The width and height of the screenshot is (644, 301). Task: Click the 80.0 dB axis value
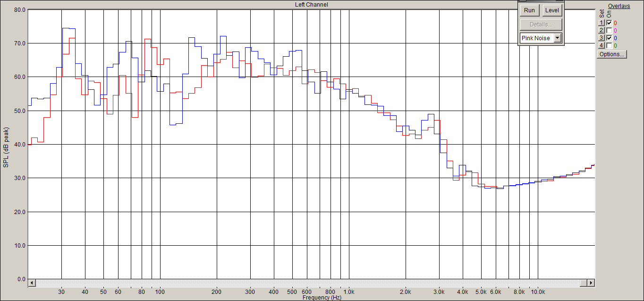(20, 9)
